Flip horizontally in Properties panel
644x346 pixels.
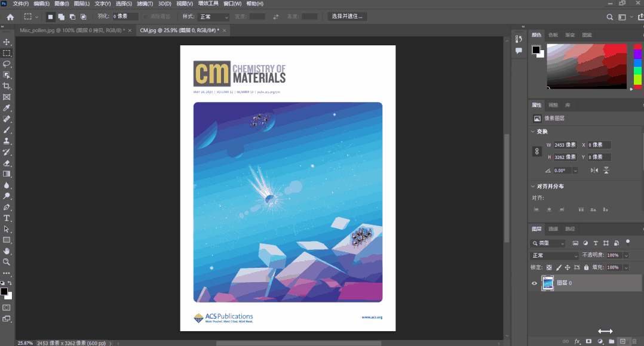tap(594, 170)
